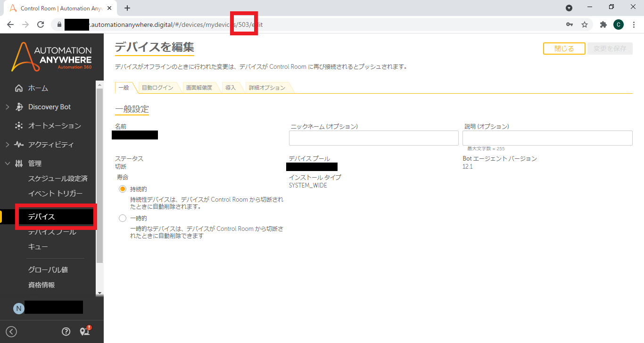Click status value 切断
This screenshot has width=644, height=343.
click(x=121, y=166)
